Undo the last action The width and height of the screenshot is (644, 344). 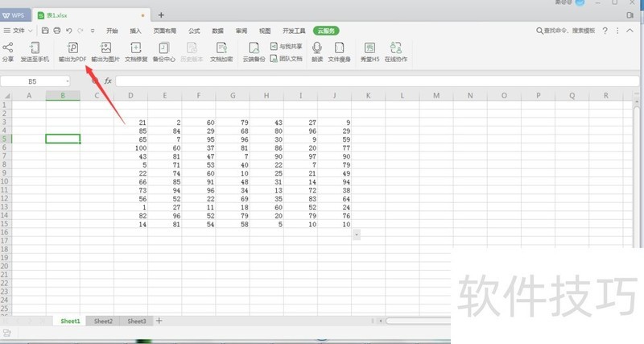point(69,31)
